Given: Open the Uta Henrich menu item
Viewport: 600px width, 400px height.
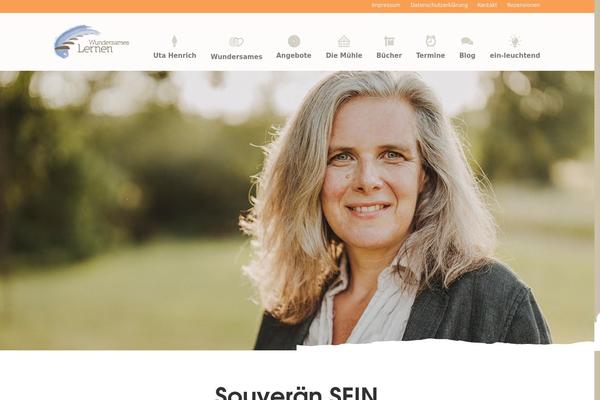Looking at the screenshot, I should point(174,56).
